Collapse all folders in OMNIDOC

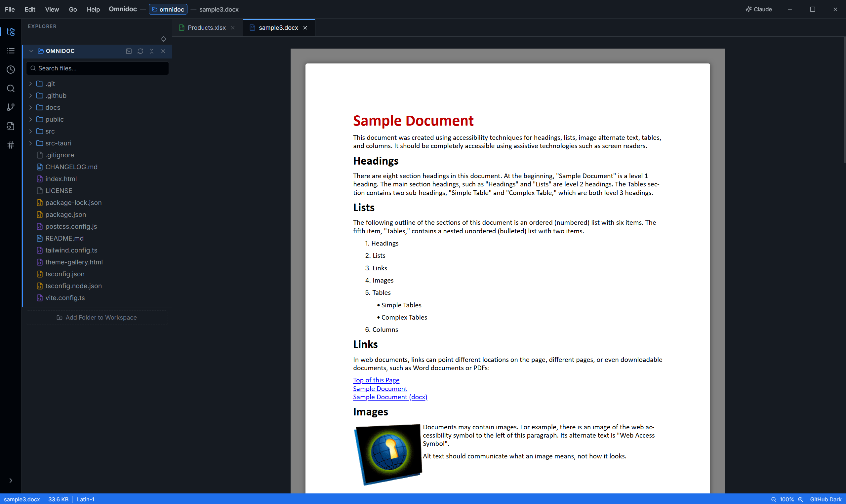click(x=152, y=51)
